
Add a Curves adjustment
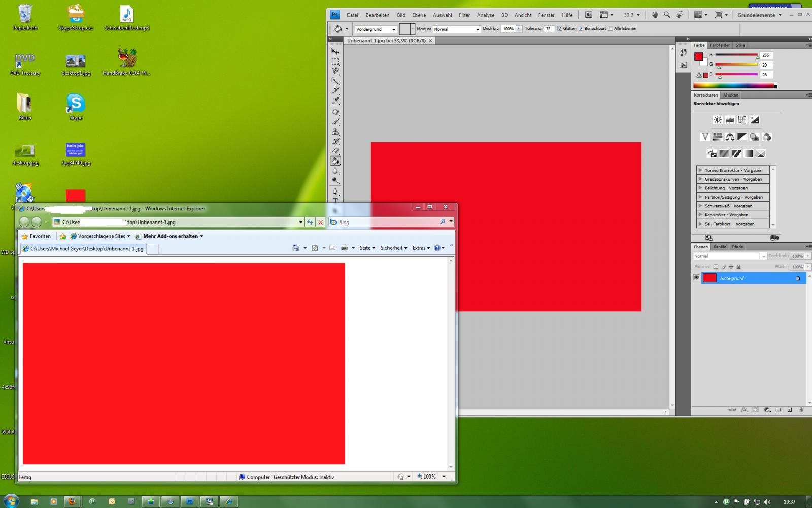coord(742,120)
